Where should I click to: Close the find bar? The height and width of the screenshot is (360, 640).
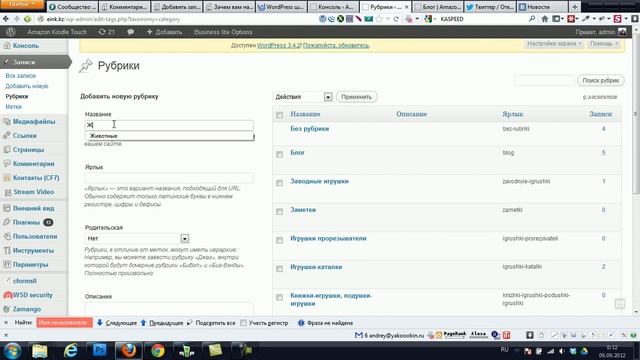(6, 322)
